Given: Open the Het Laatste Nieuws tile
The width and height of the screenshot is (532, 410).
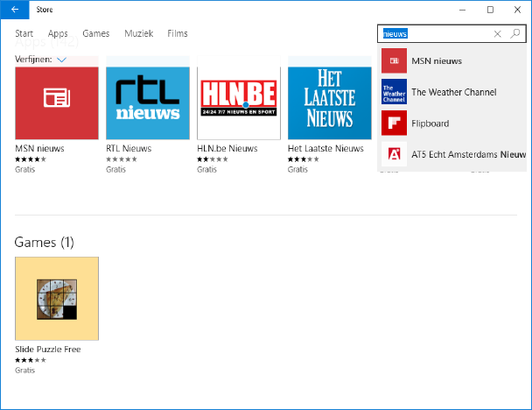Looking at the screenshot, I should pyautogui.click(x=330, y=102).
